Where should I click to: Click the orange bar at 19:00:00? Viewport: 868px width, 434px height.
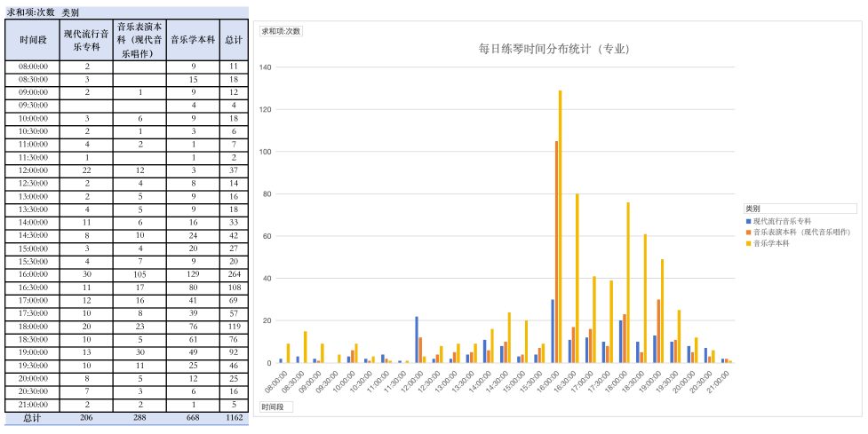coord(658,331)
